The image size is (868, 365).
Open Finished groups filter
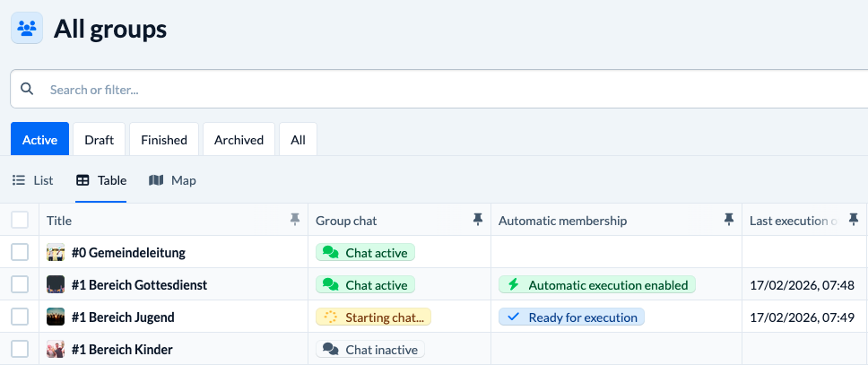[x=164, y=140]
